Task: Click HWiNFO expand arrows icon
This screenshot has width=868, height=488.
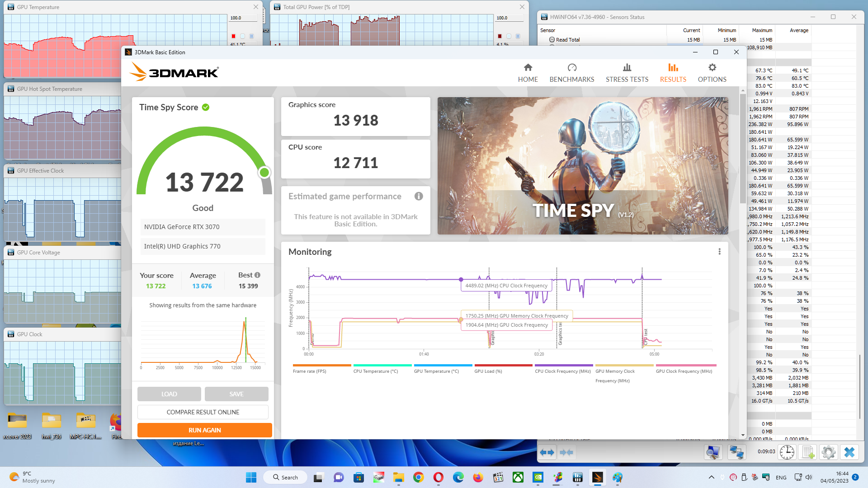Action: (x=547, y=452)
